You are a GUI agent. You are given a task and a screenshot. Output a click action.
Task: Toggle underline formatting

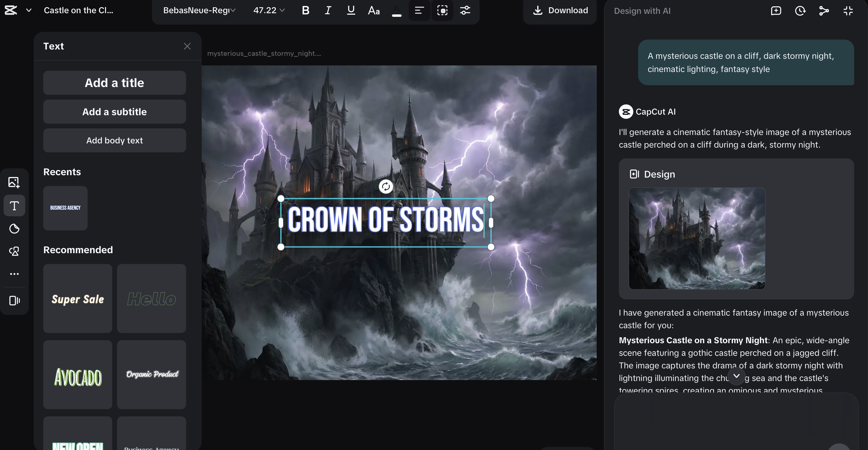click(x=351, y=10)
